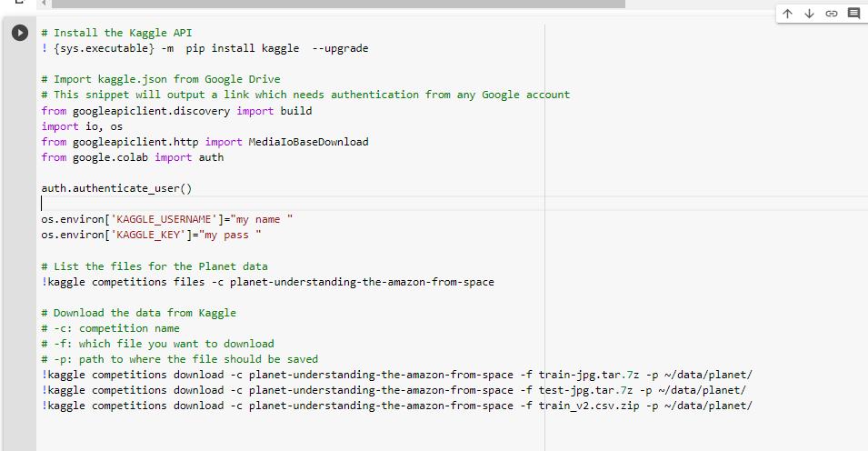
Task: Click the train_v2.csv.zip download line
Action: [x=396, y=406]
